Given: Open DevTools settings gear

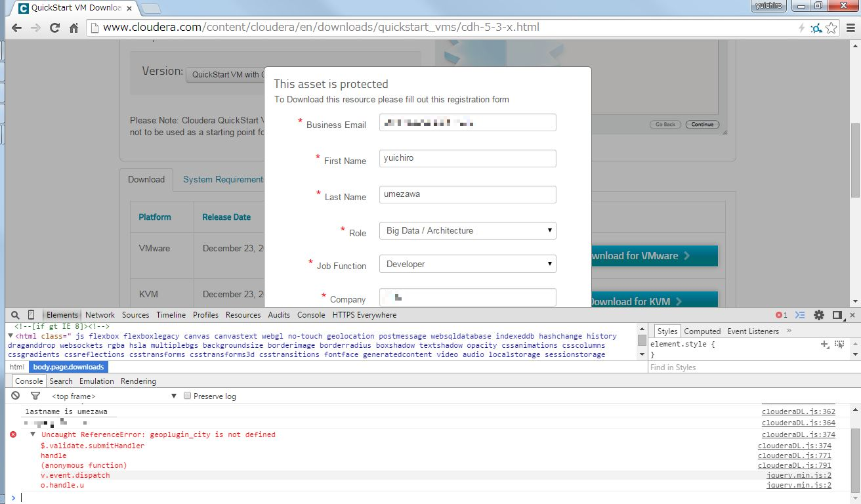Looking at the screenshot, I should pos(818,315).
